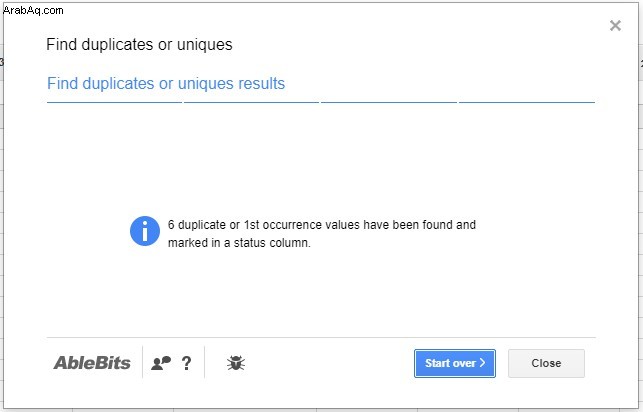Screen dimensions: 643x412
Task: Select the second wizard step progress segment
Action: pos(251,102)
